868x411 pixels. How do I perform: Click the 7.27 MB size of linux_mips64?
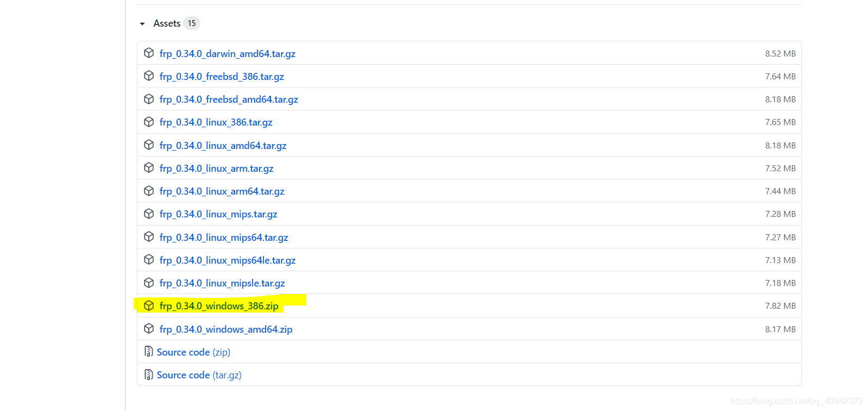[781, 238]
